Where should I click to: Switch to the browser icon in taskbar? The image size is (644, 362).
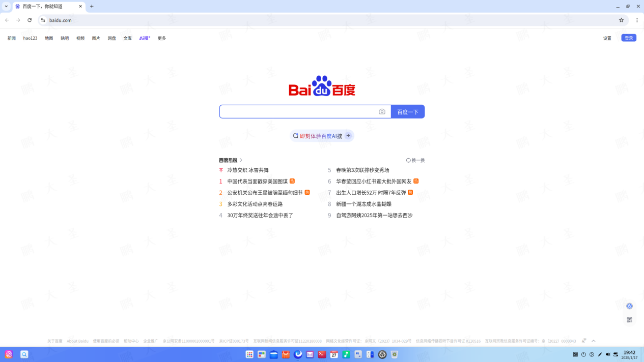coord(298,354)
